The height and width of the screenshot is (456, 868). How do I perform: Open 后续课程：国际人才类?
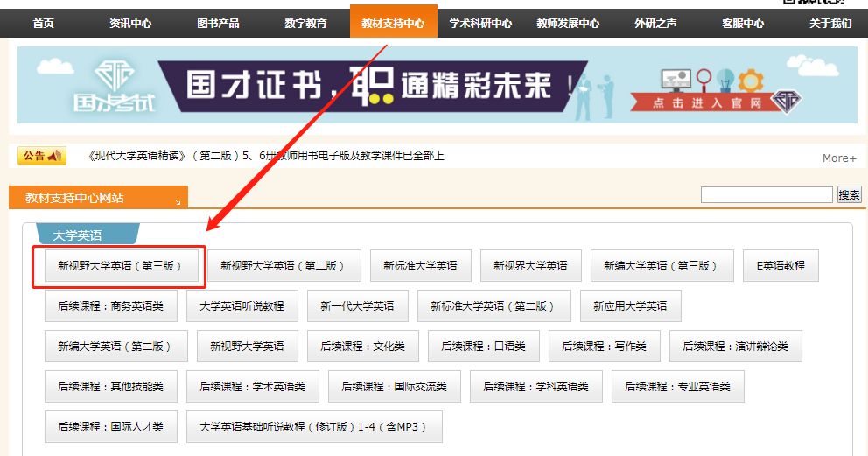coord(111,426)
